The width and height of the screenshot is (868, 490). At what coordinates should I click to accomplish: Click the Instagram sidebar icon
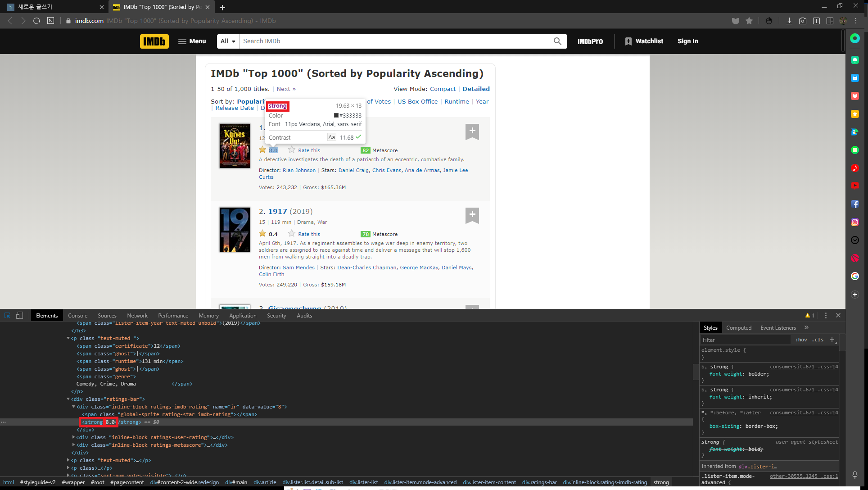(x=854, y=222)
